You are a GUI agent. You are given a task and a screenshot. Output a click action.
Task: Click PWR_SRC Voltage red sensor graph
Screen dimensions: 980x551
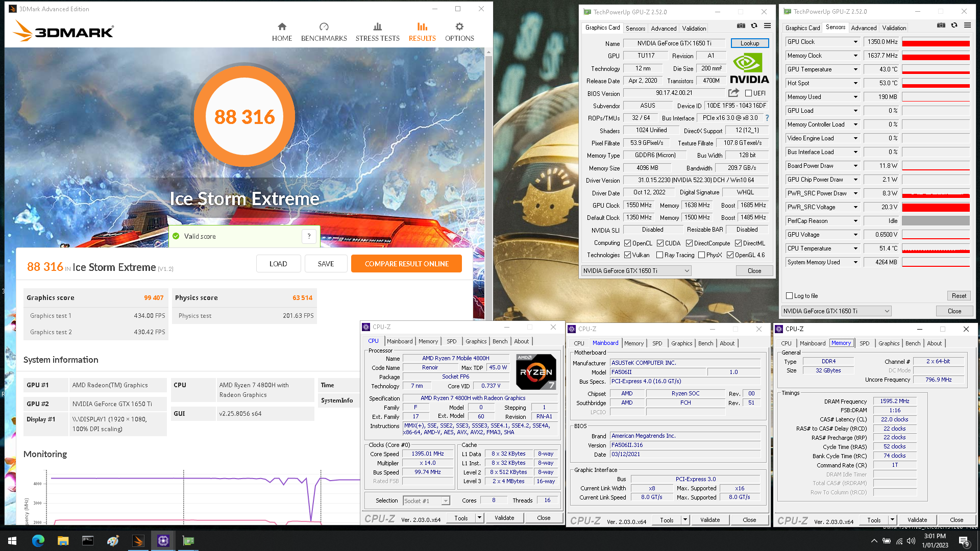936,207
